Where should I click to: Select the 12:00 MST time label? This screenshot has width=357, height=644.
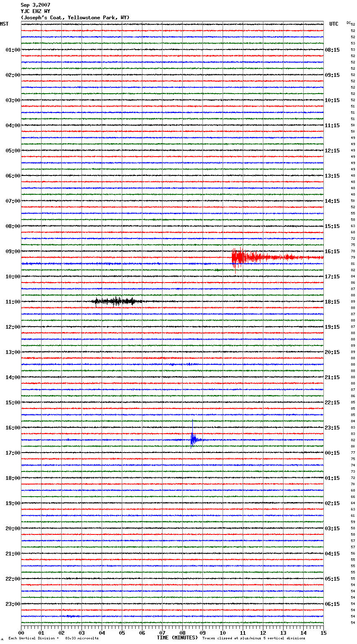click(x=13, y=327)
